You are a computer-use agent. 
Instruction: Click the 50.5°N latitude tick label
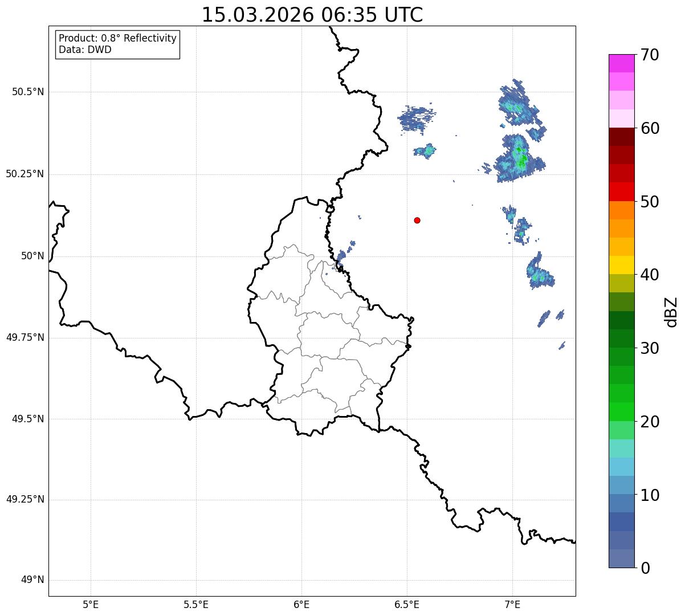[x=28, y=92]
